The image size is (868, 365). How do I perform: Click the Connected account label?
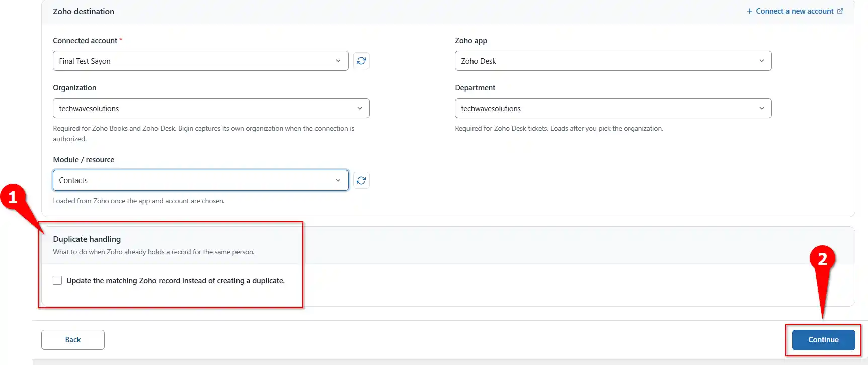(x=85, y=41)
